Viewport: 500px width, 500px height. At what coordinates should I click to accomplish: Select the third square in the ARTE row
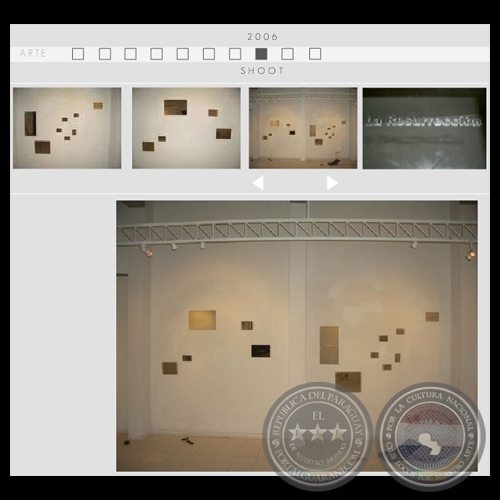[130, 54]
